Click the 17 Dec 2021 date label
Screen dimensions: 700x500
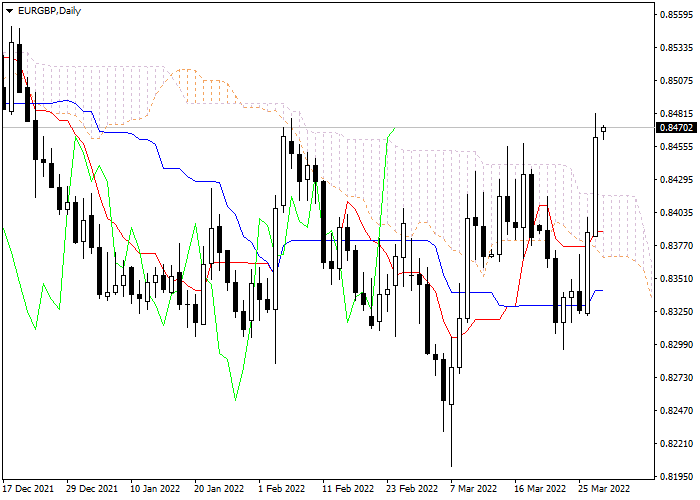pyautogui.click(x=28, y=488)
